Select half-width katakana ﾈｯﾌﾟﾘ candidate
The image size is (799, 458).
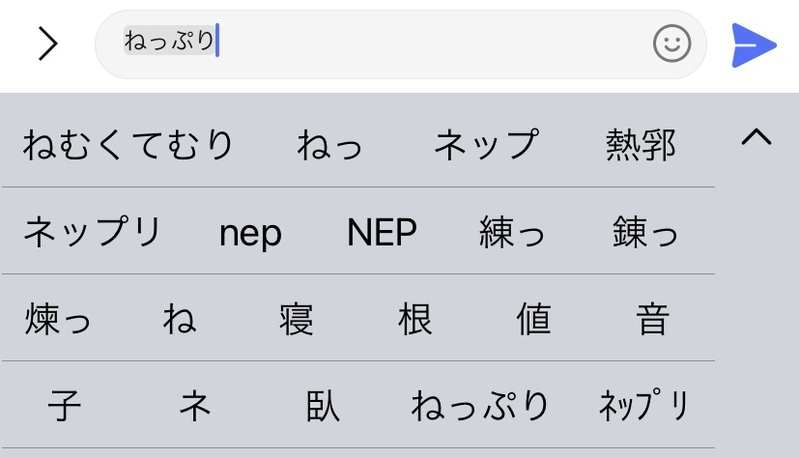coord(644,406)
